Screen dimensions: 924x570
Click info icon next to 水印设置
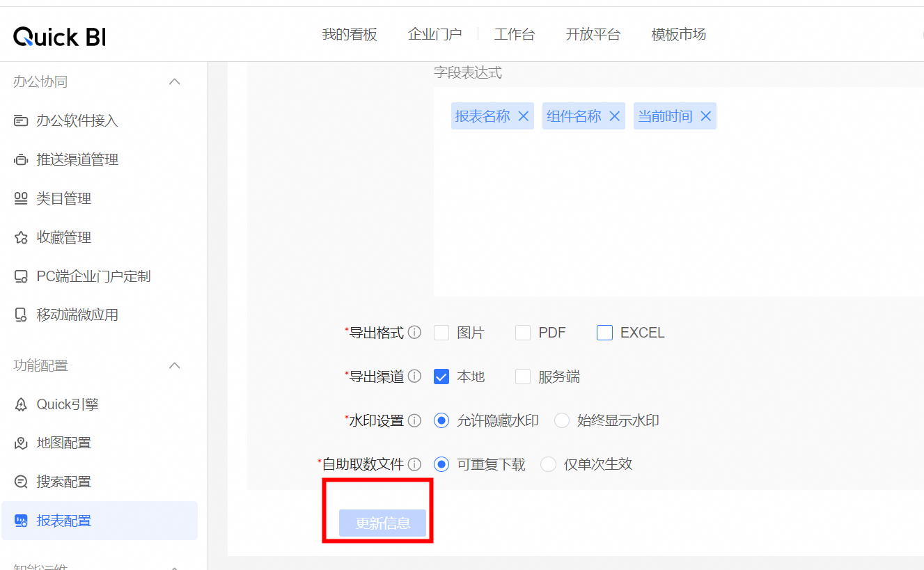pyautogui.click(x=414, y=420)
